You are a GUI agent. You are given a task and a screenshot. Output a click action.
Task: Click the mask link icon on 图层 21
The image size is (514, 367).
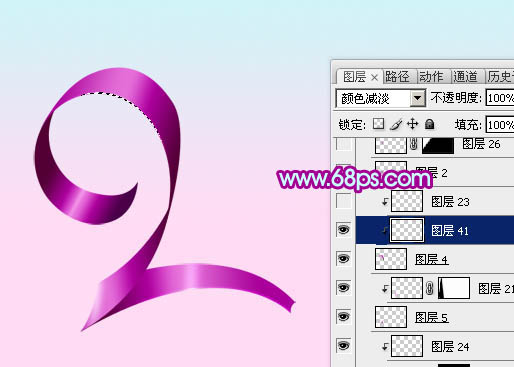coord(430,288)
